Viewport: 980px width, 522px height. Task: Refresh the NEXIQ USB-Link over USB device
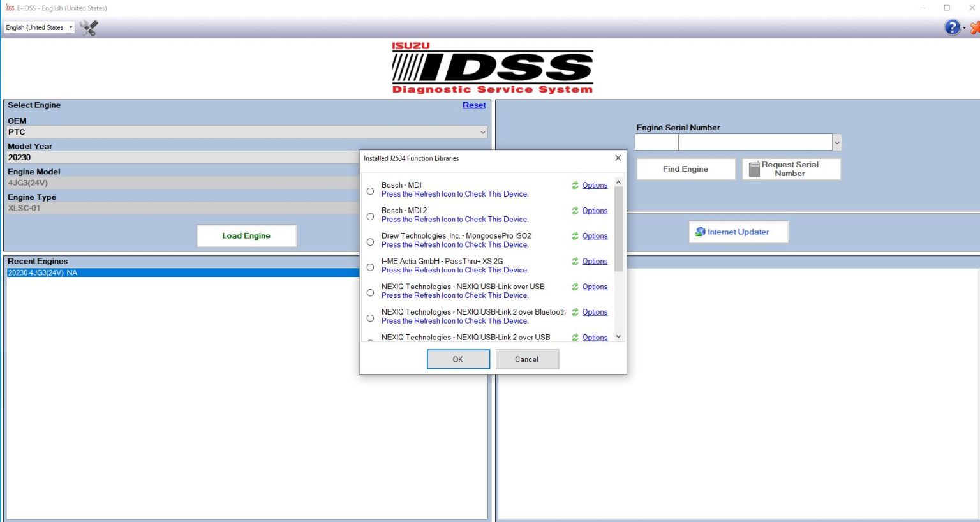tap(574, 287)
